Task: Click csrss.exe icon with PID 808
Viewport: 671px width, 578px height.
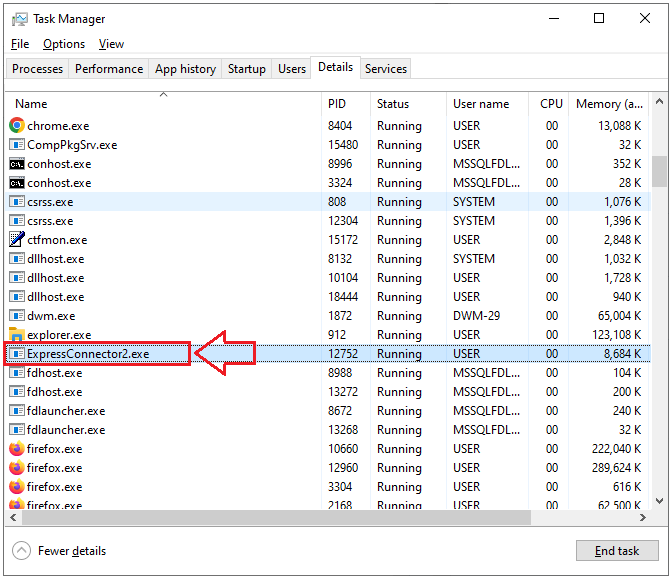Action: pos(17,202)
